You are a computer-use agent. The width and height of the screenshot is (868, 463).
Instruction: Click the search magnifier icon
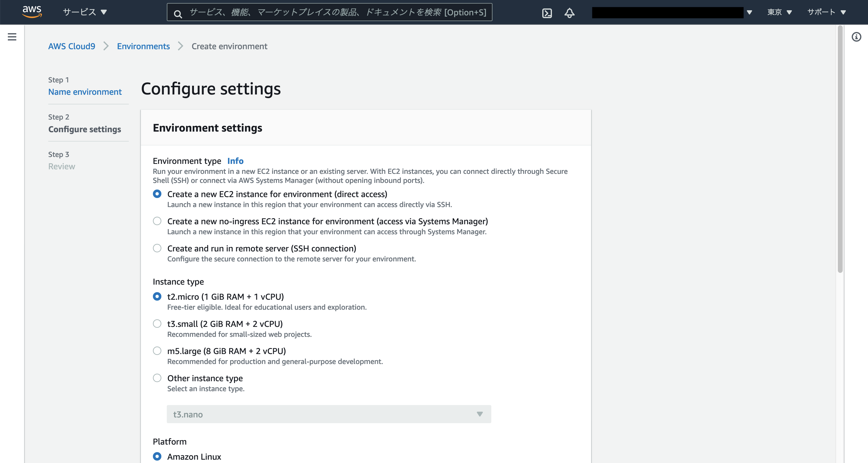[x=178, y=14]
